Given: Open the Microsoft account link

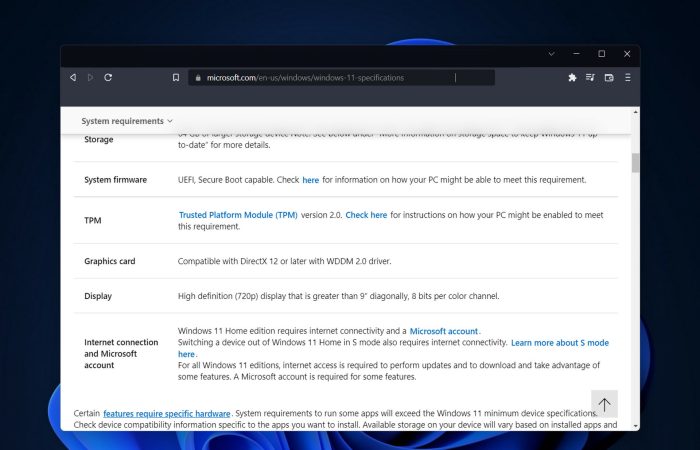Looking at the screenshot, I should 444,331.
